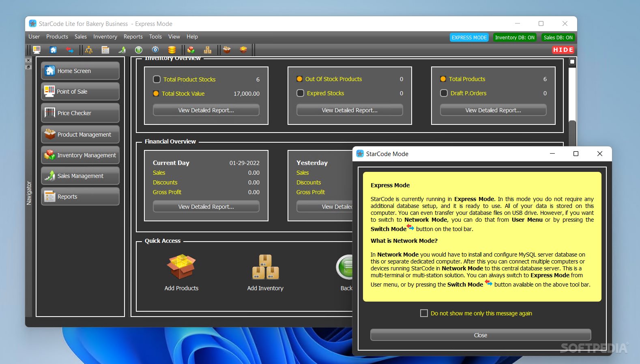Click the blue home toolbar icon
The image size is (640, 364).
tap(53, 50)
